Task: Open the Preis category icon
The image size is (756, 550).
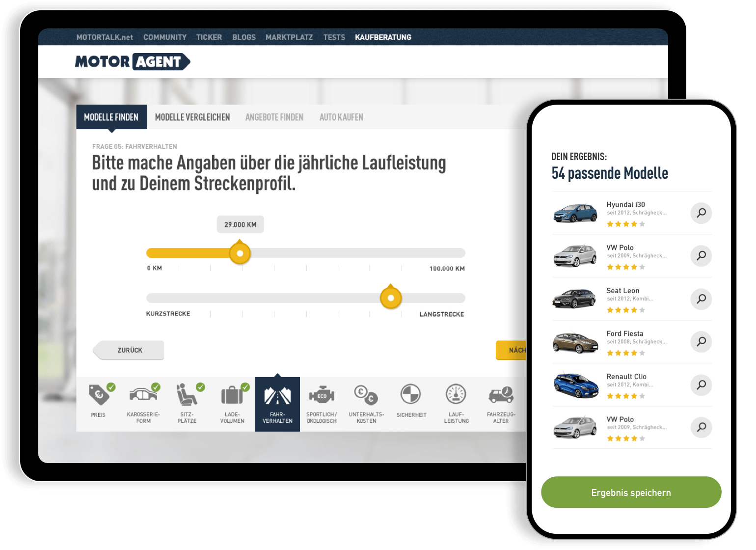Action: (99, 395)
